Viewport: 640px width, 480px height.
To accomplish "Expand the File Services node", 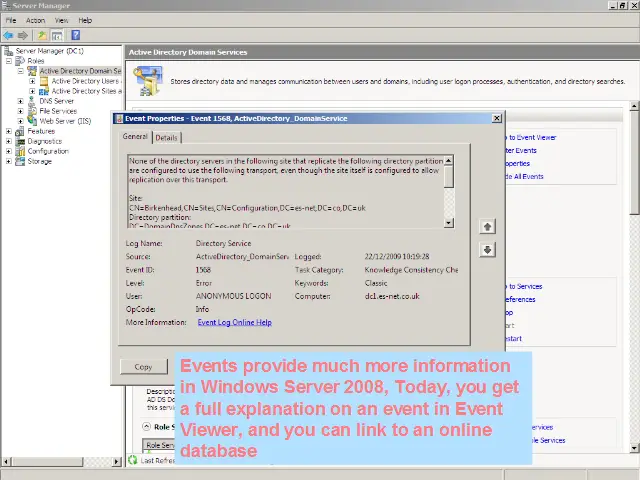I will tap(20, 111).
